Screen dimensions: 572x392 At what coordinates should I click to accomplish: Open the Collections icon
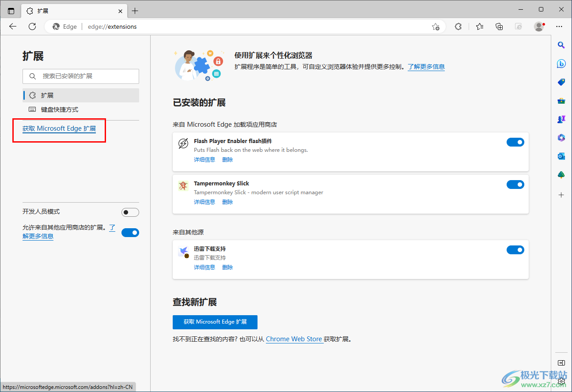pyautogui.click(x=499, y=26)
